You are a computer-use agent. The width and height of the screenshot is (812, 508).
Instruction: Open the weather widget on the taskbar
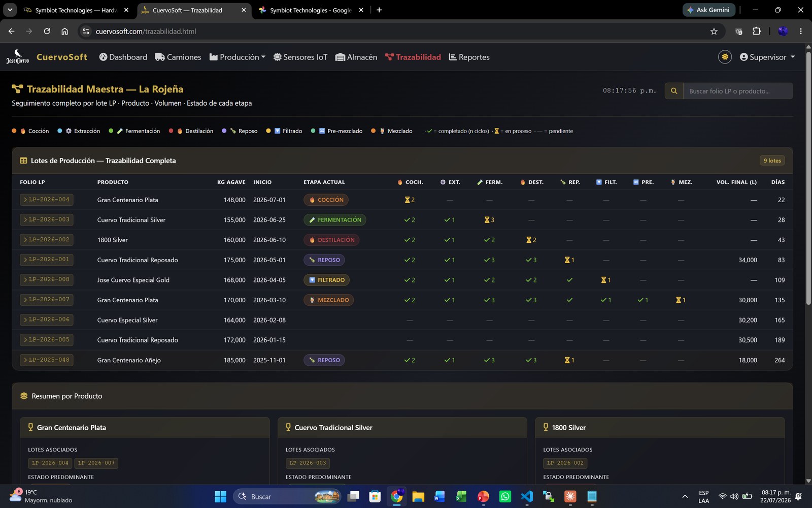[41, 496]
